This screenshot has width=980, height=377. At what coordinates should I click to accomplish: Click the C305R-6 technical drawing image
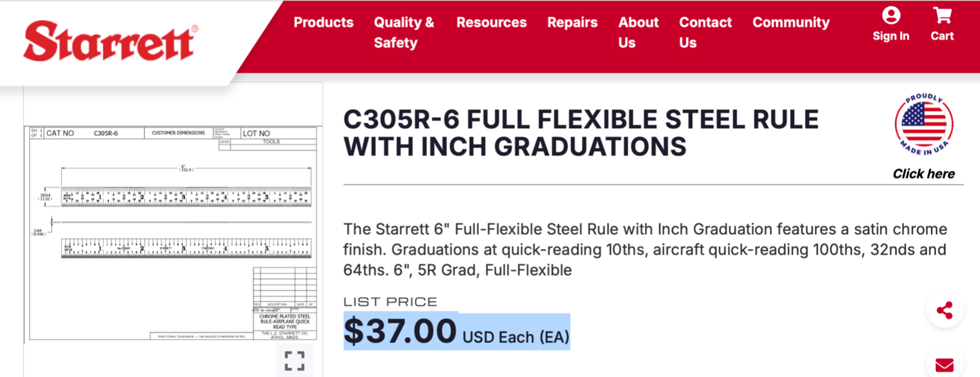(x=173, y=233)
